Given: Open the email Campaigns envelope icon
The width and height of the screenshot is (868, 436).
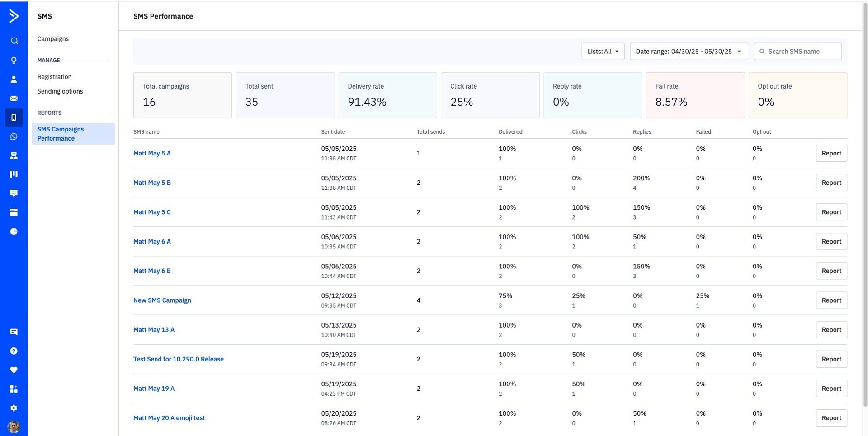Looking at the screenshot, I should 14,98.
